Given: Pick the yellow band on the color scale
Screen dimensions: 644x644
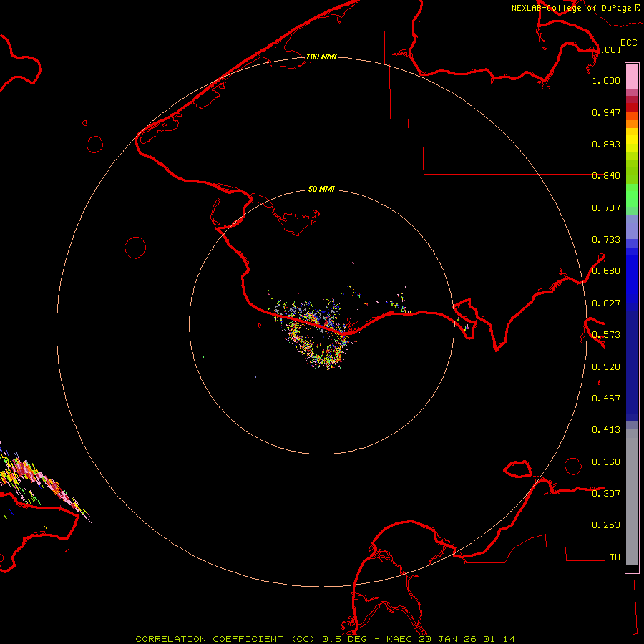Looking at the screenshot, I should 632,138.
